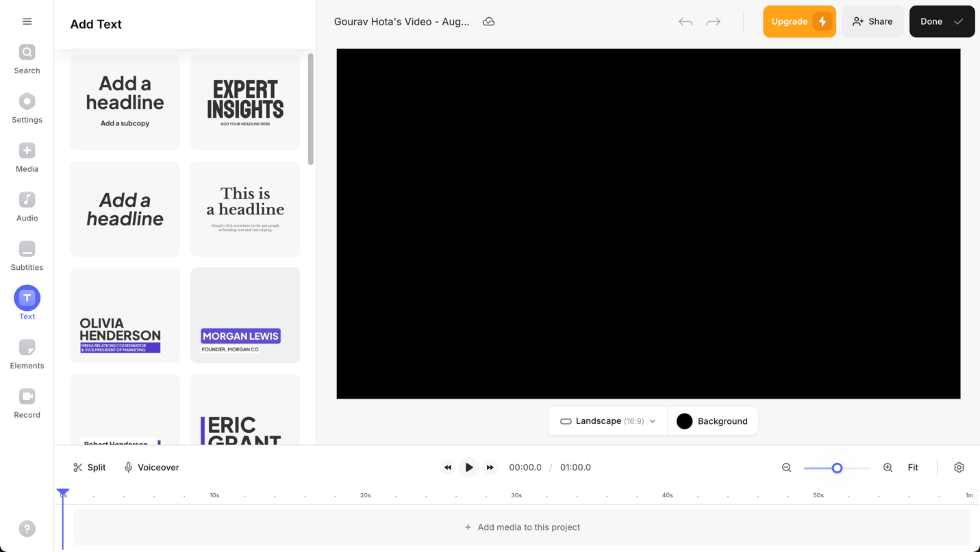The height and width of the screenshot is (552, 980).
Task: Undo the last action
Action: pyautogui.click(x=686, y=22)
